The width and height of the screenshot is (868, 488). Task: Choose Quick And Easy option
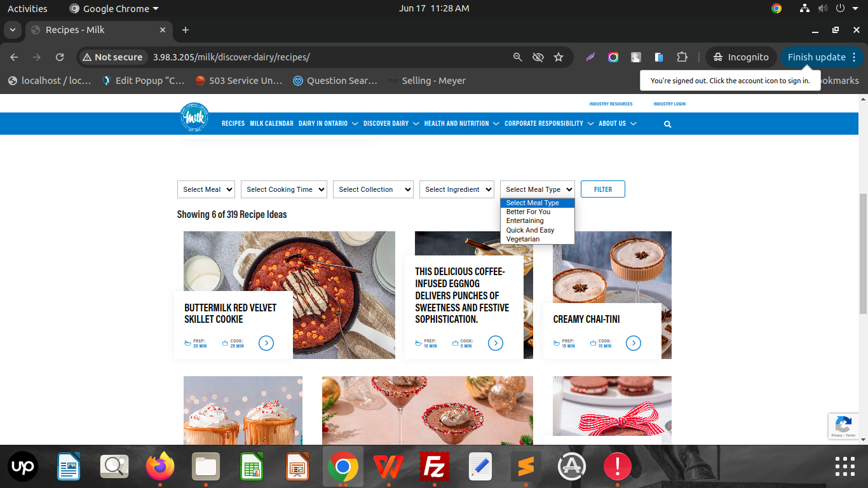pyautogui.click(x=538, y=230)
